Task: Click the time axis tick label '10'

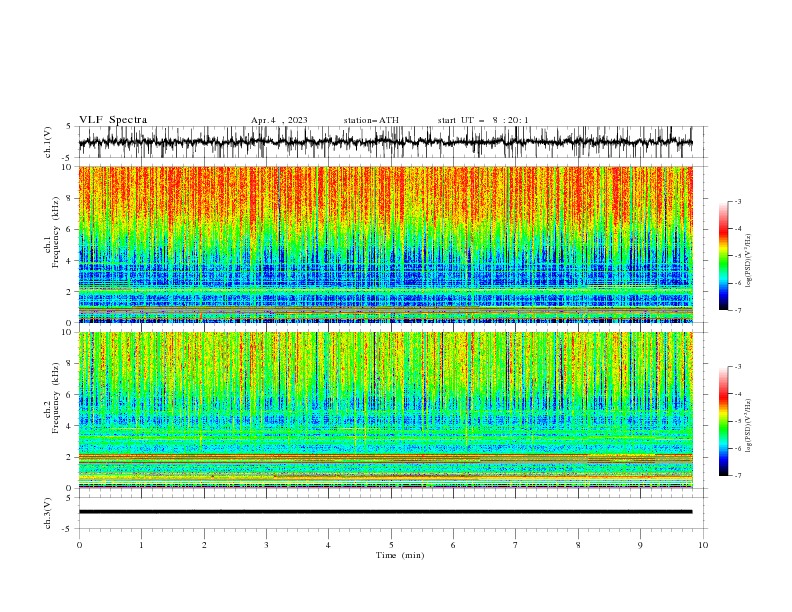Action: (x=703, y=545)
